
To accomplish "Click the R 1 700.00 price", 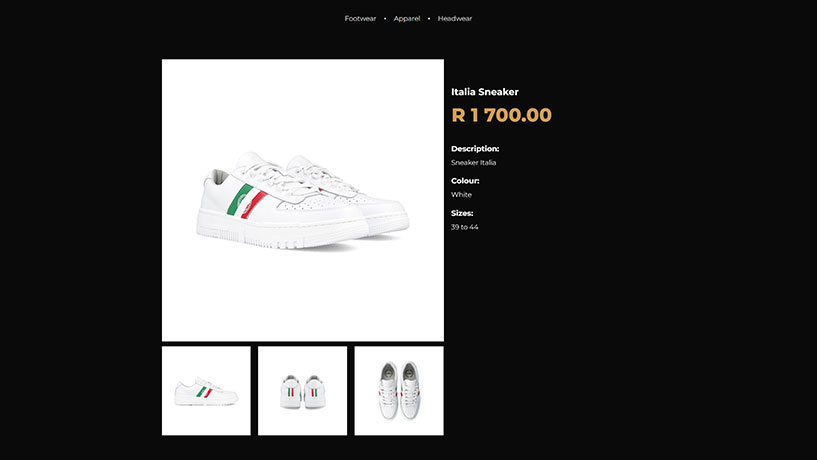I will (501, 115).
